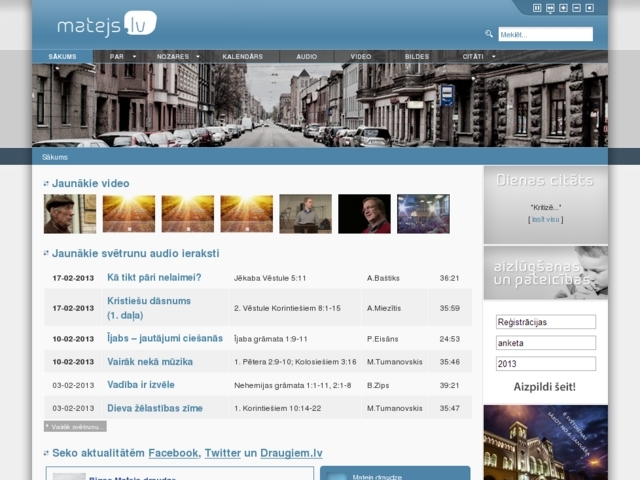640x480 pixels.
Task: Expand the CITĀTI dropdown arrow
Action: point(493,56)
